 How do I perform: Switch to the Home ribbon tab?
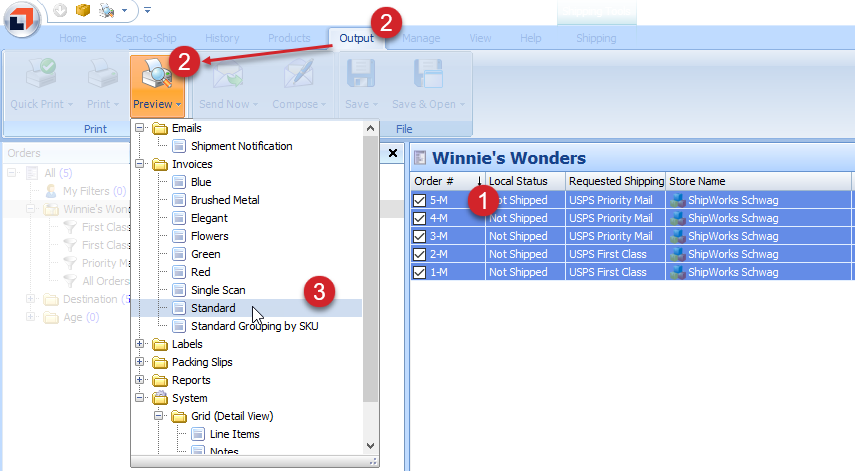pyautogui.click(x=73, y=38)
